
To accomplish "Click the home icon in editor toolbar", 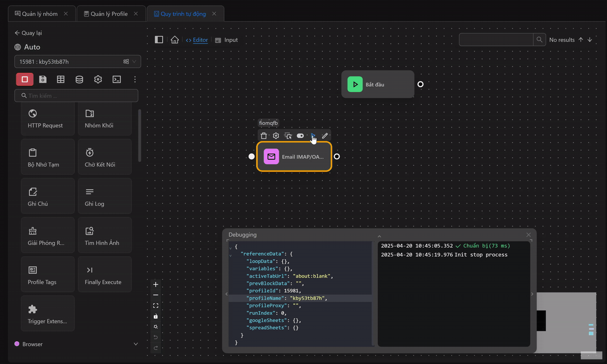I will pos(175,40).
